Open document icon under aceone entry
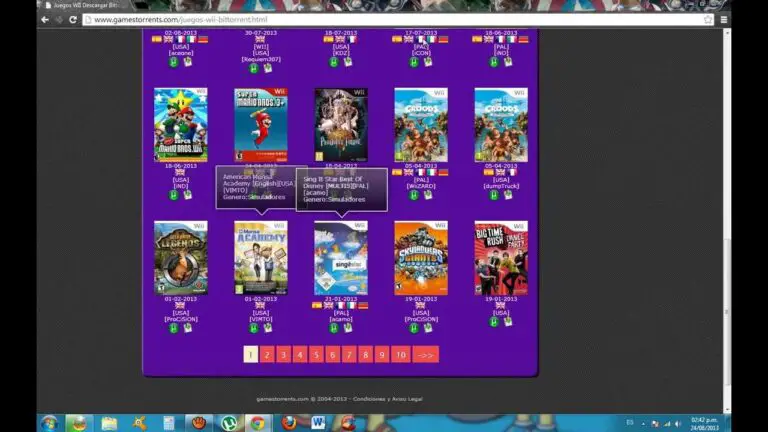The image size is (768, 432). pos(188,62)
